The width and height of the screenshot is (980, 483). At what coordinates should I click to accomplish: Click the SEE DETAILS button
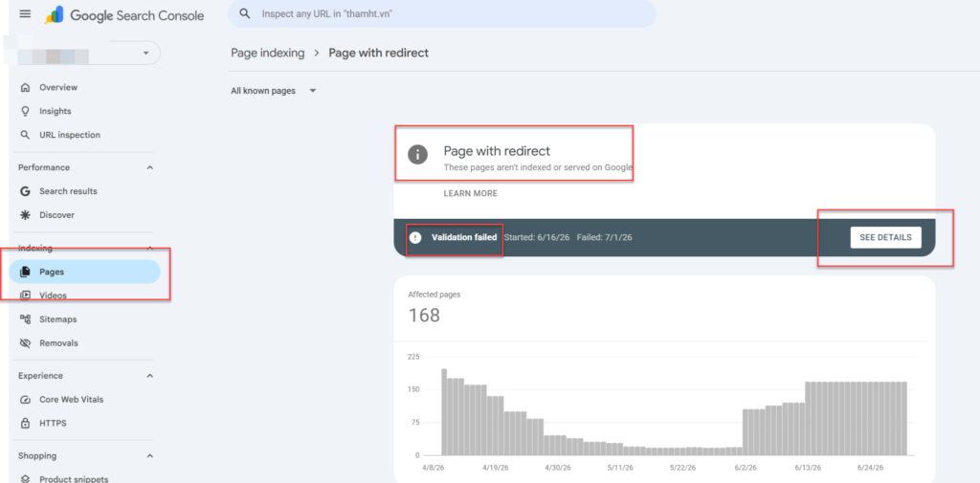tap(885, 237)
